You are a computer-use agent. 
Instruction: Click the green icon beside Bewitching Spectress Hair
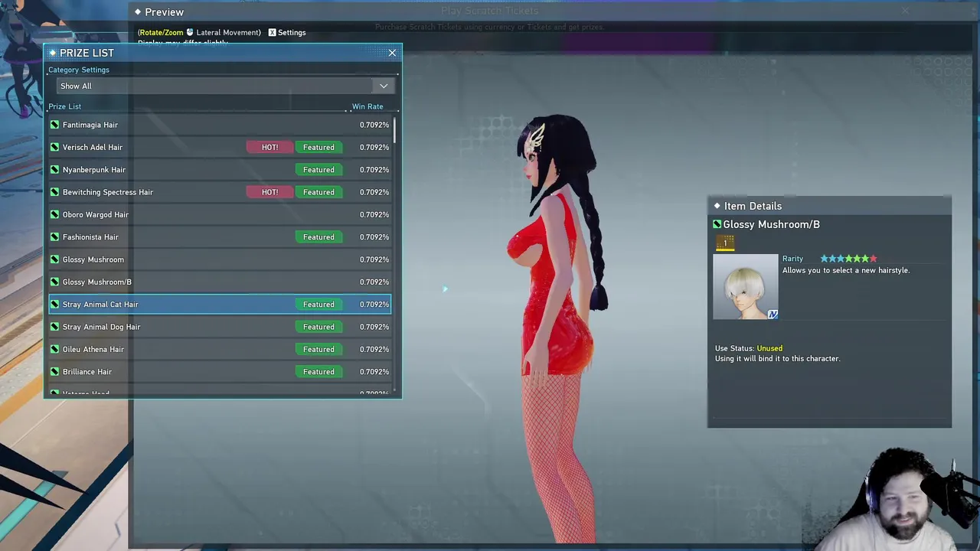[x=54, y=192]
